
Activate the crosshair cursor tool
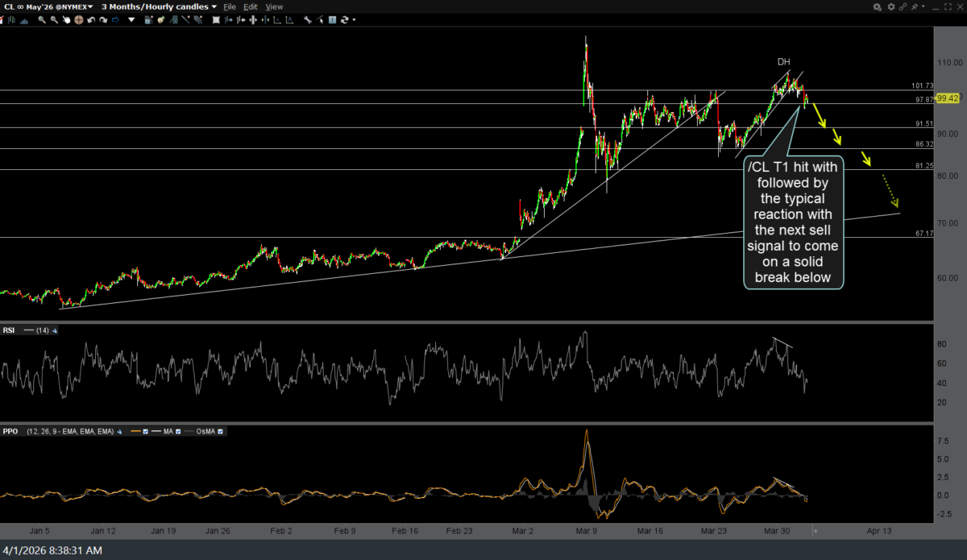tap(79, 19)
